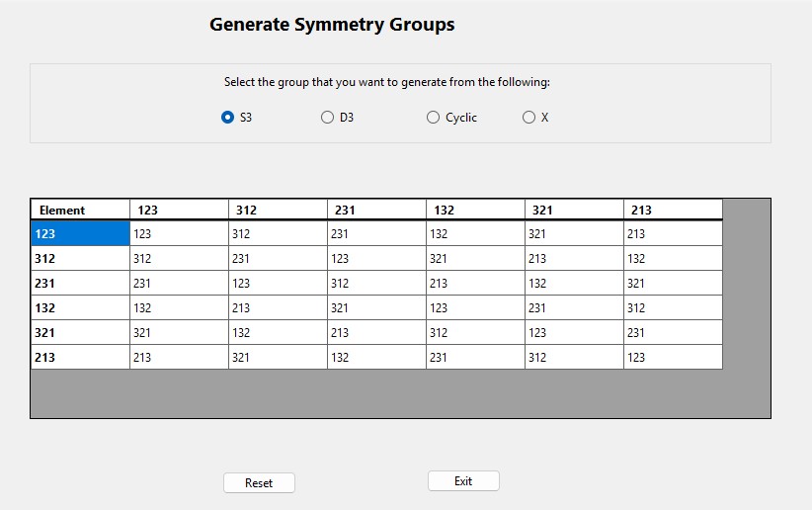Click cell in row 321, column 321
This screenshot has width=812, height=510.
tap(574, 332)
